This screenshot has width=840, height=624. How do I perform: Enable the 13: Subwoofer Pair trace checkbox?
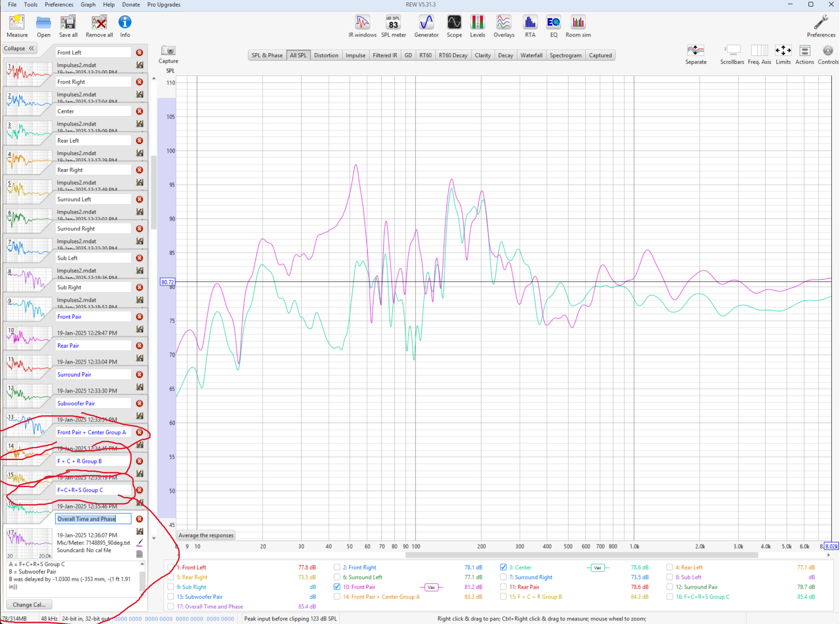171,597
